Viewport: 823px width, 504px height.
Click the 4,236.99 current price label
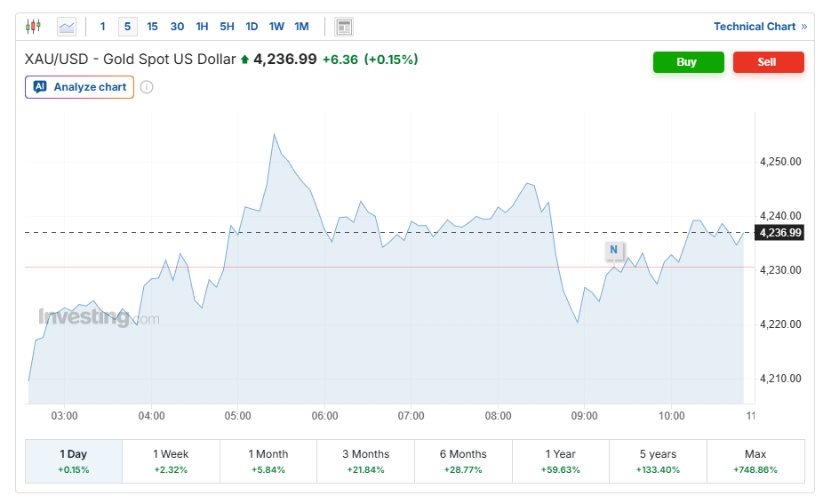click(x=779, y=233)
